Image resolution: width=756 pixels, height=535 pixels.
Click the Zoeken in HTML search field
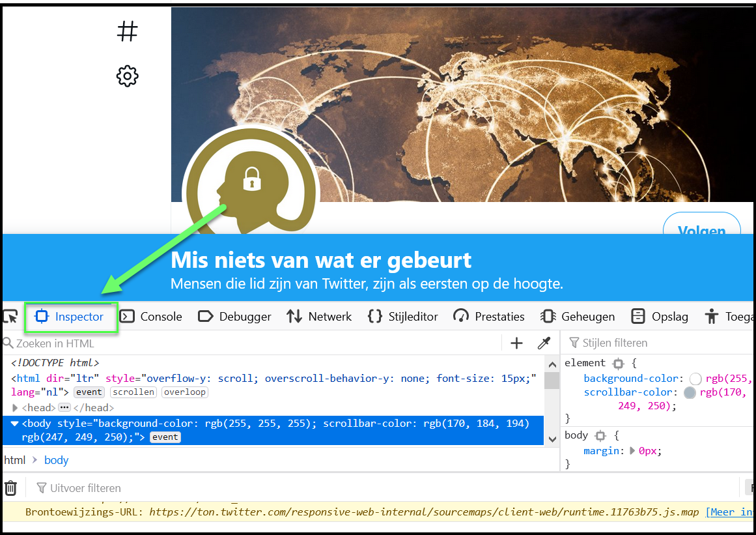pyautogui.click(x=59, y=343)
